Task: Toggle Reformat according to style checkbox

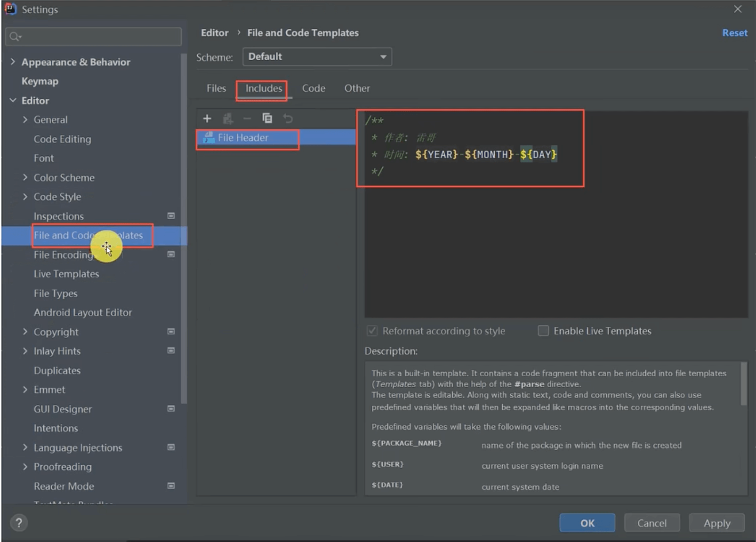Action: 372,331
